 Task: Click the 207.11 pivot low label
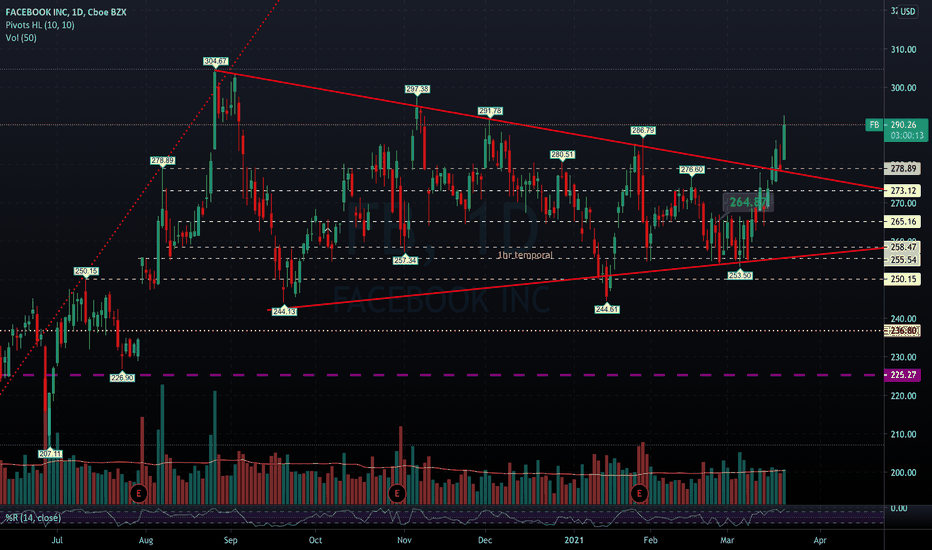click(50, 454)
